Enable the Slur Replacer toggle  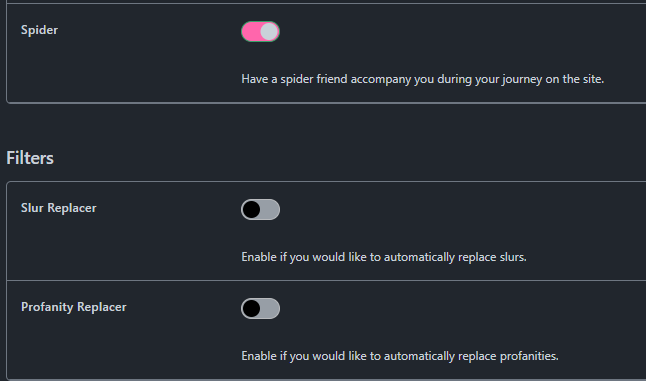click(x=260, y=210)
